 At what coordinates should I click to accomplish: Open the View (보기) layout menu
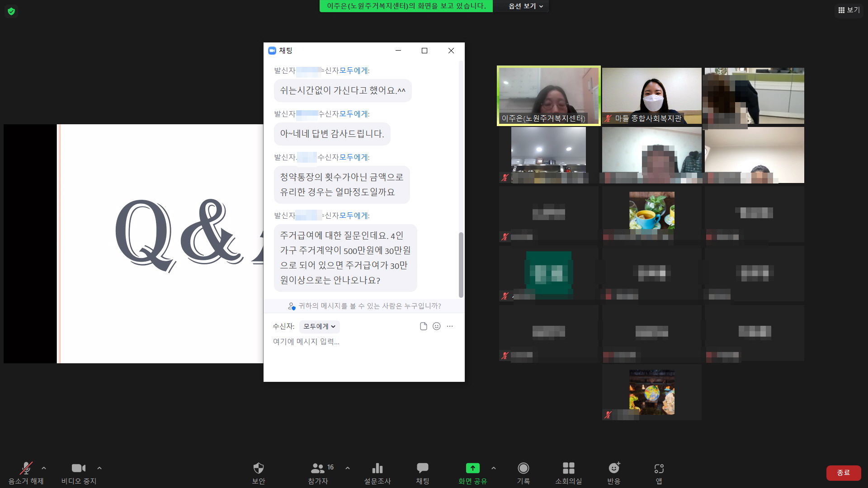pos(849,10)
